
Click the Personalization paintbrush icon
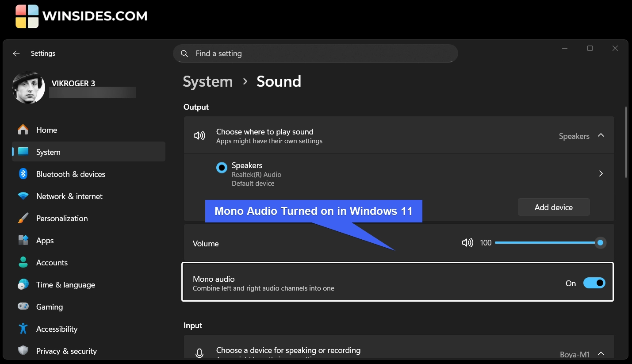tap(23, 218)
